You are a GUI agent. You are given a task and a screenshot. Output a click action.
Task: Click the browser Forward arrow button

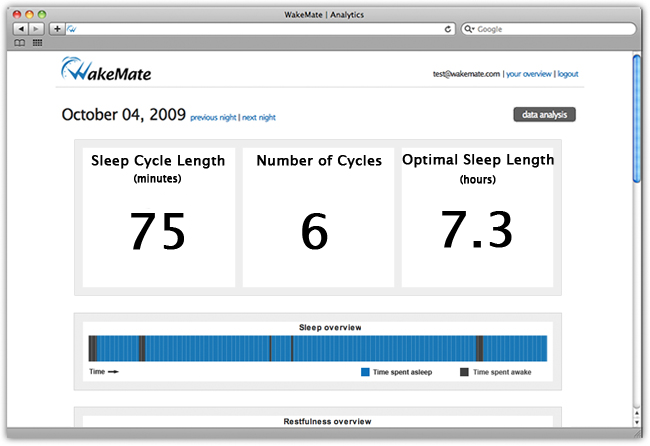[x=37, y=30]
